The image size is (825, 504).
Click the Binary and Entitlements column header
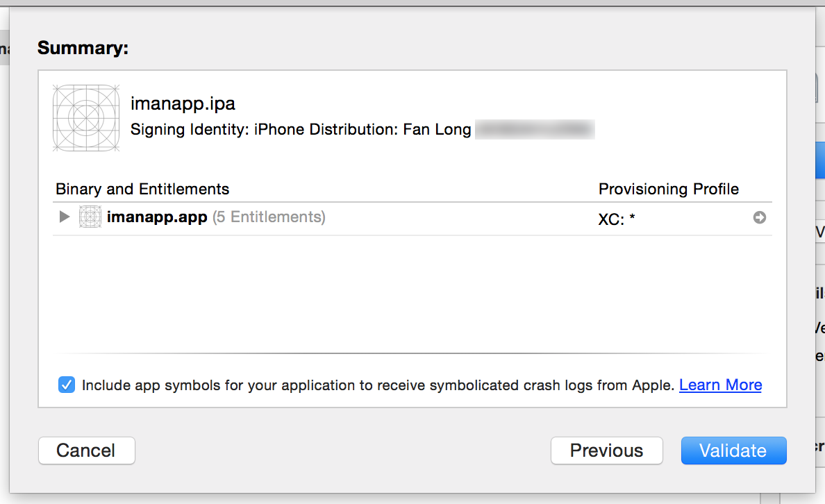pyautogui.click(x=142, y=189)
